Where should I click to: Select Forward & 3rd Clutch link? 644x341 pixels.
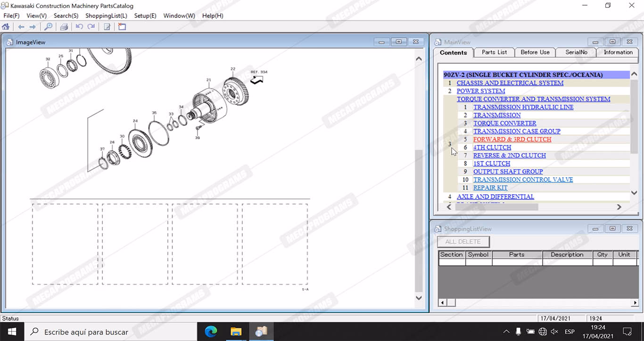(512, 139)
